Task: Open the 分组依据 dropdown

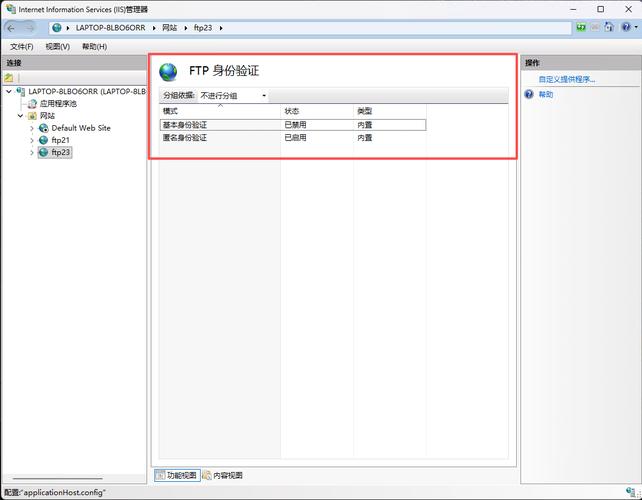Action: (233, 96)
